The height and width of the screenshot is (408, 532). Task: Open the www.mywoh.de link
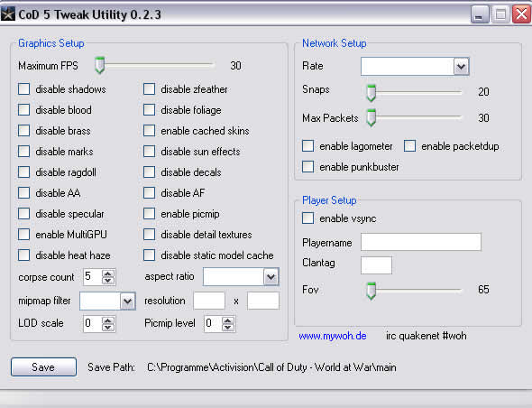pos(333,336)
